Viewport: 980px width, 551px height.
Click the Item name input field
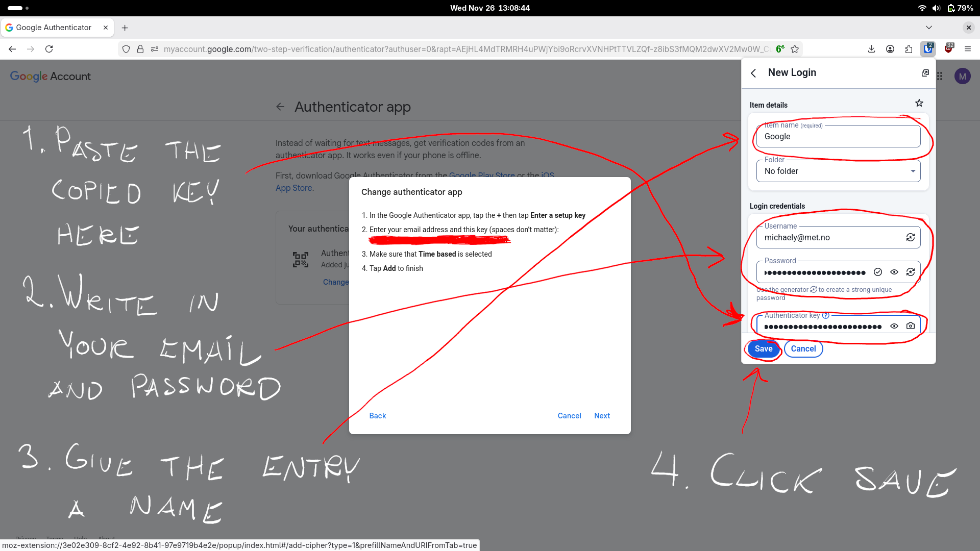click(837, 137)
